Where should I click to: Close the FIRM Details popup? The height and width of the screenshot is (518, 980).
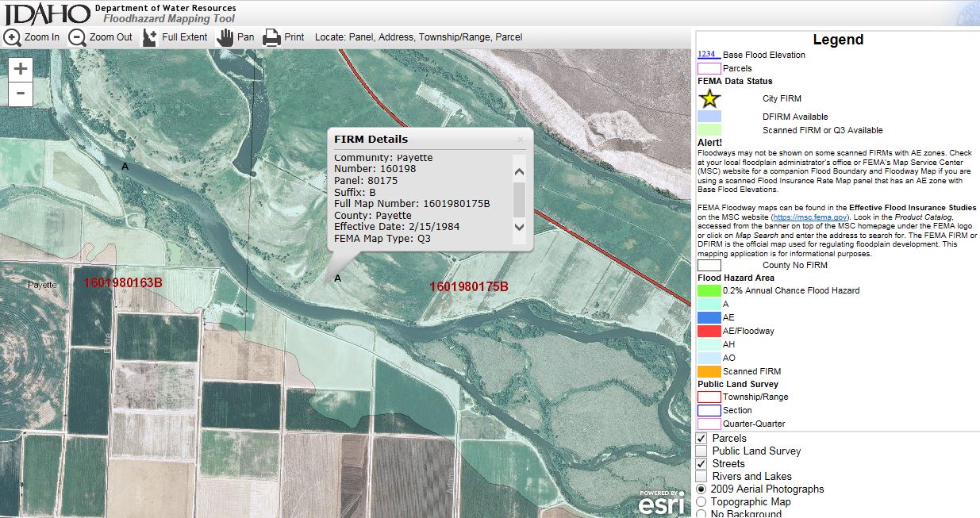click(x=521, y=139)
